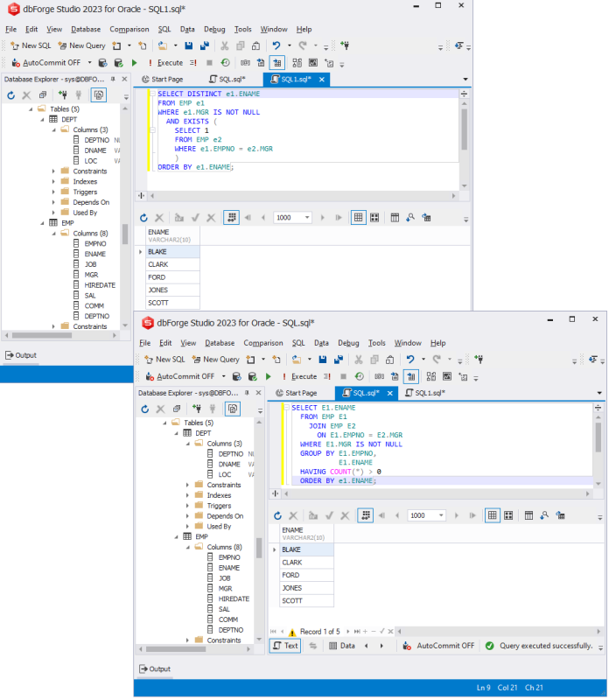Refresh the Database Explorer in bottom window
Viewport: 609px width, 700px height.
click(144, 409)
